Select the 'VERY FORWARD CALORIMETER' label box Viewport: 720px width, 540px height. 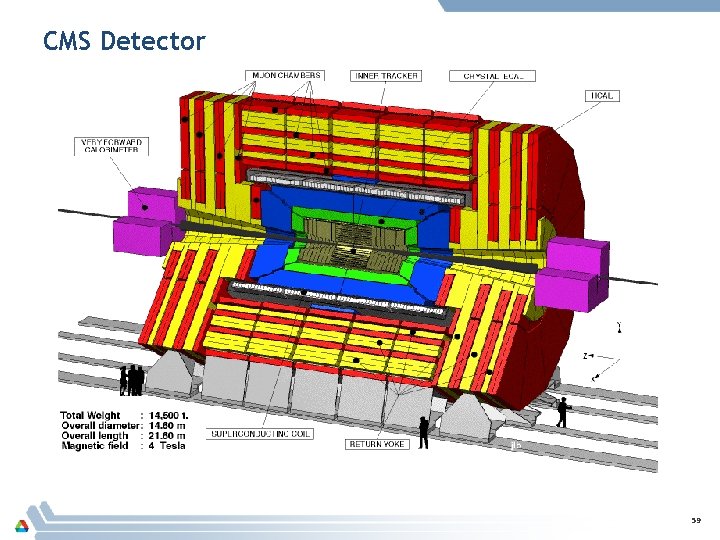(x=112, y=146)
